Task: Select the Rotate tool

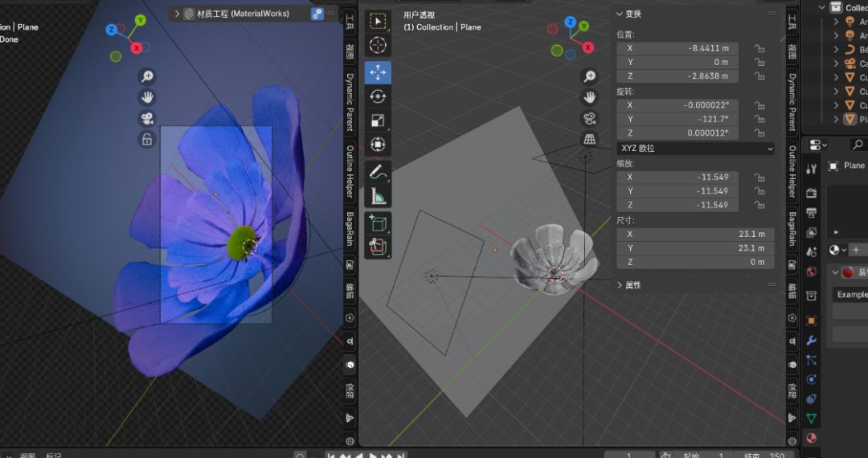Action: tap(377, 96)
